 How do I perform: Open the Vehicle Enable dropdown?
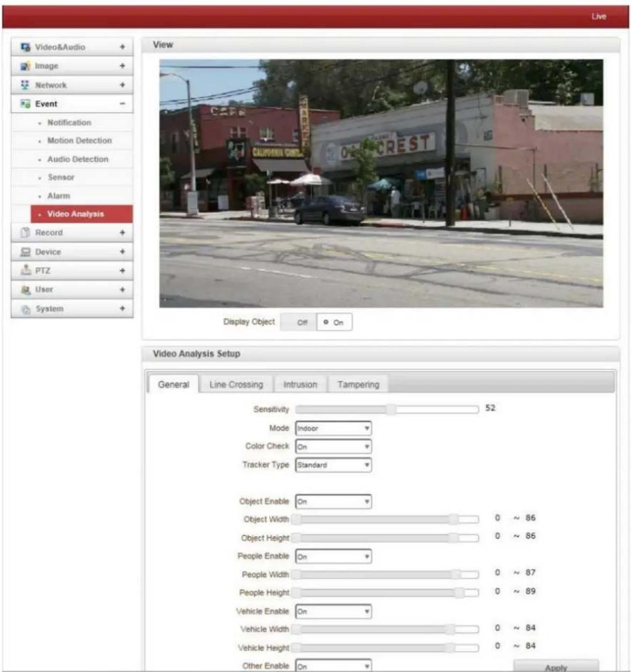[x=333, y=611]
